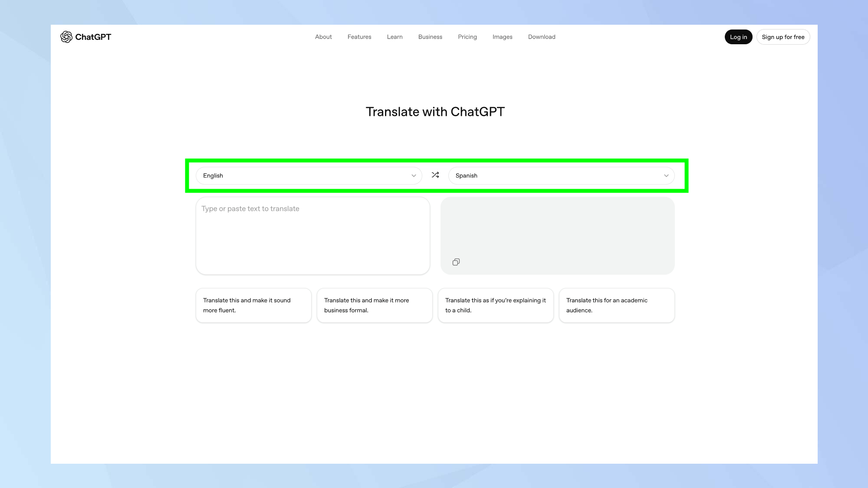Click the swap languages icon
This screenshot has height=488, width=868.
[x=435, y=175]
